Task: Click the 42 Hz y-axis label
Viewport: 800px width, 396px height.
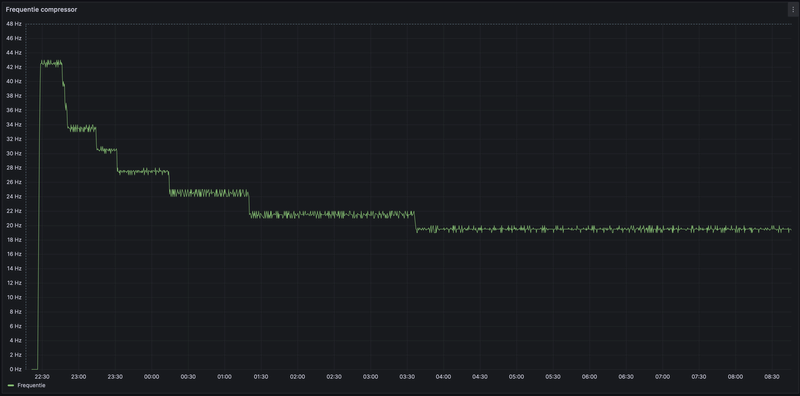Action: point(14,67)
